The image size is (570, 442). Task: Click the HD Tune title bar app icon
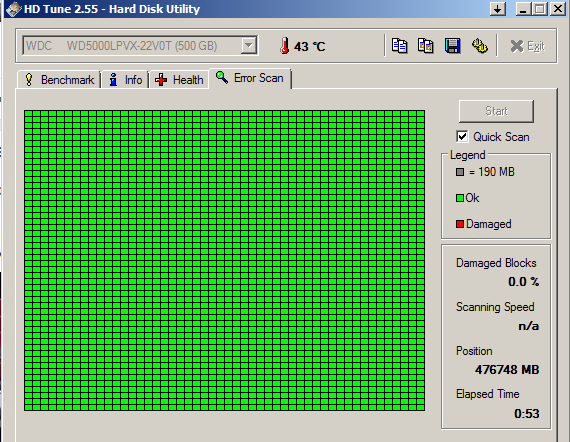point(13,9)
